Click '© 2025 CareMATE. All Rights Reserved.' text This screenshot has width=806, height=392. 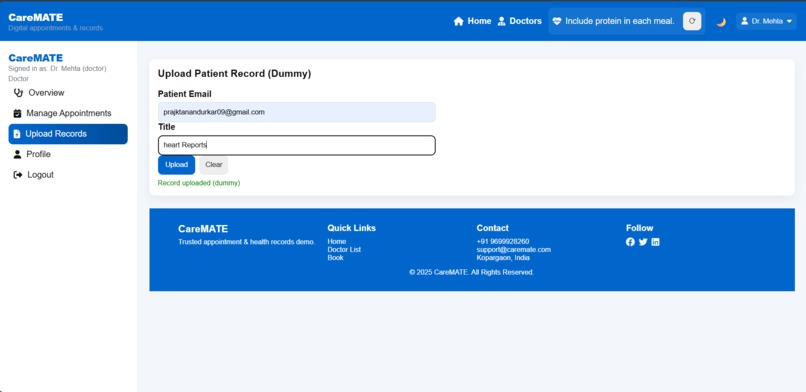(471, 272)
